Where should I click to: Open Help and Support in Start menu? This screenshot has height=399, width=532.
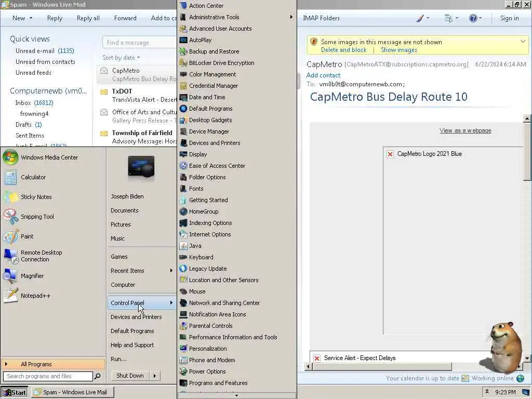coord(132,345)
